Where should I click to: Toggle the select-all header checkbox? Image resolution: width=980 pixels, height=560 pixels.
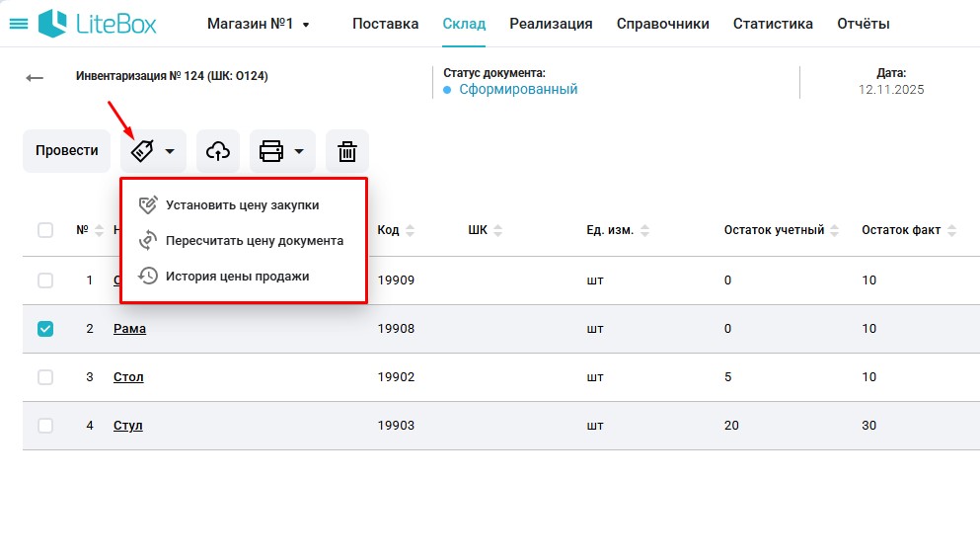45,230
